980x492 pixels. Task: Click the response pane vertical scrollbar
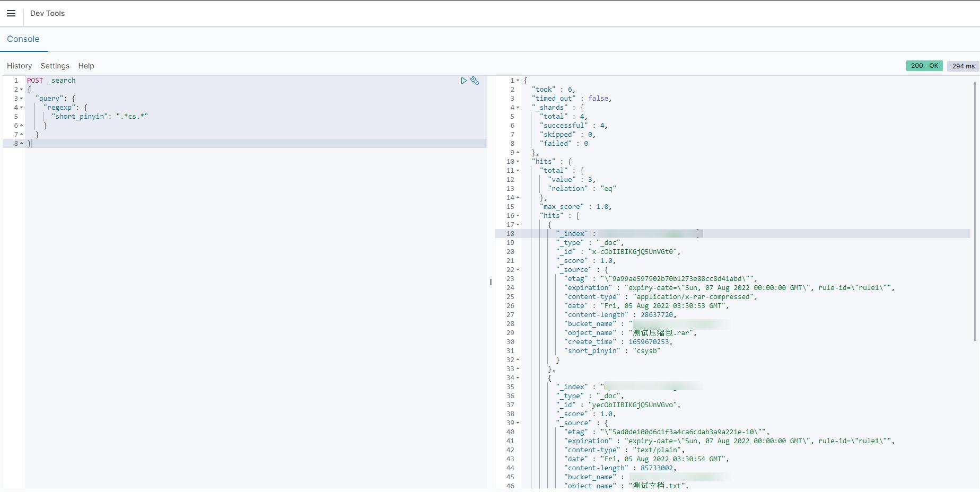(975, 212)
